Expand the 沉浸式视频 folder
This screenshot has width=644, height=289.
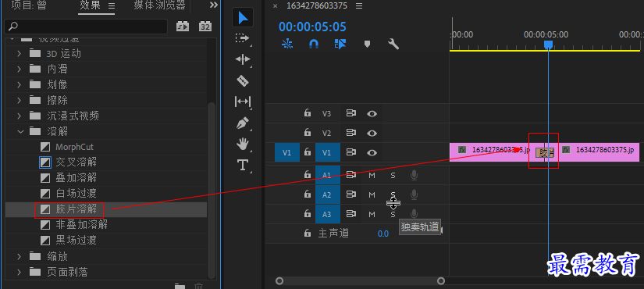point(19,116)
